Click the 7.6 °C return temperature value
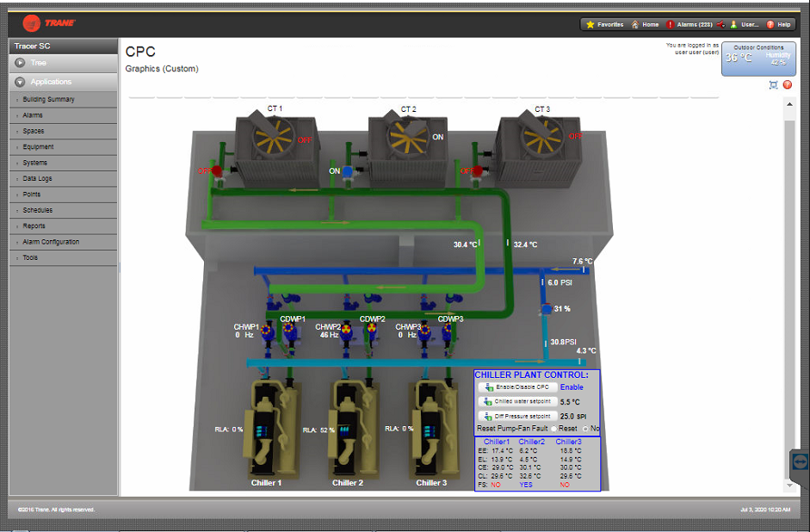The width and height of the screenshot is (810, 532). coord(582,262)
